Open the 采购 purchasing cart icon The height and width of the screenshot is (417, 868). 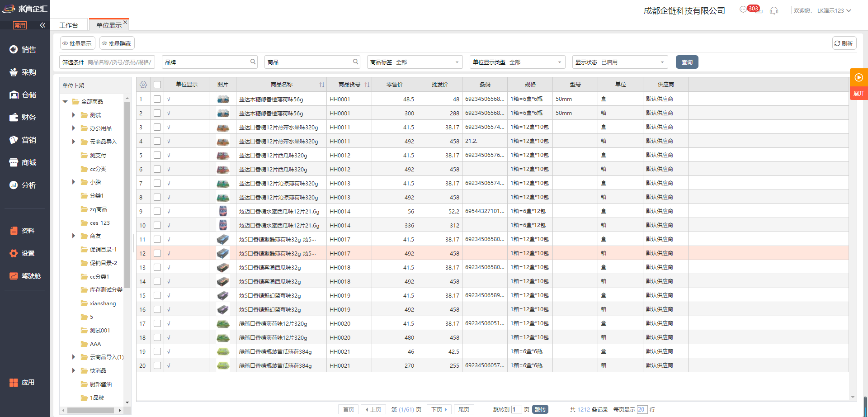click(x=14, y=72)
